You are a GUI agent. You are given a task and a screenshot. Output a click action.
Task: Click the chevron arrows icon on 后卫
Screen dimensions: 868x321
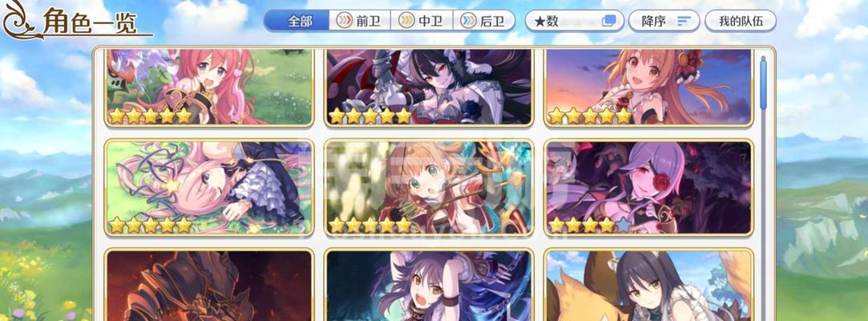(x=468, y=21)
